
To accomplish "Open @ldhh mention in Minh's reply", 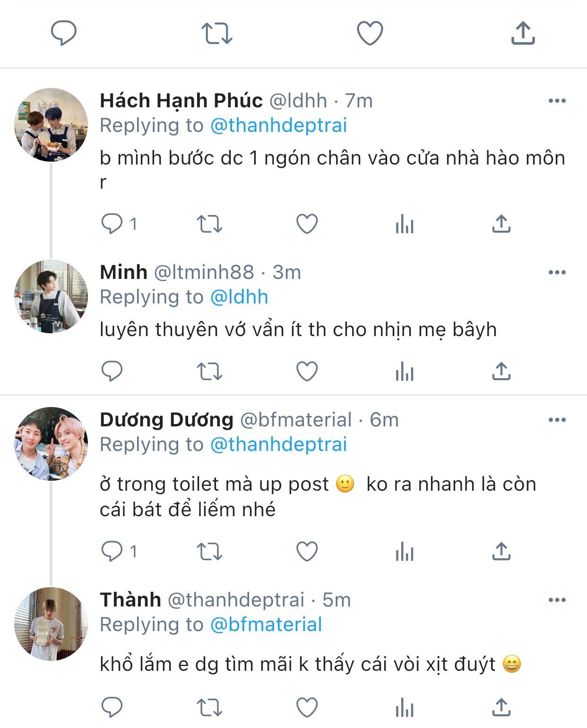I will tap(239, 297).
